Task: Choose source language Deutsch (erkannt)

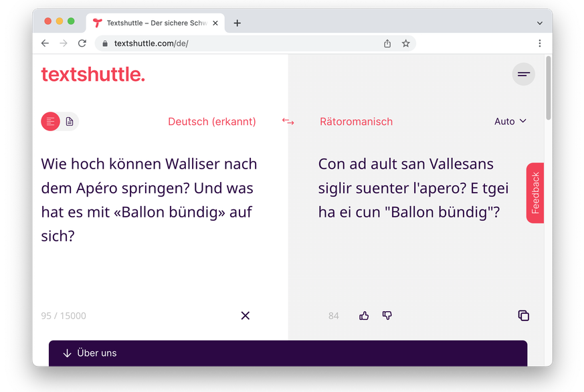Action: (x=211, y=122)
